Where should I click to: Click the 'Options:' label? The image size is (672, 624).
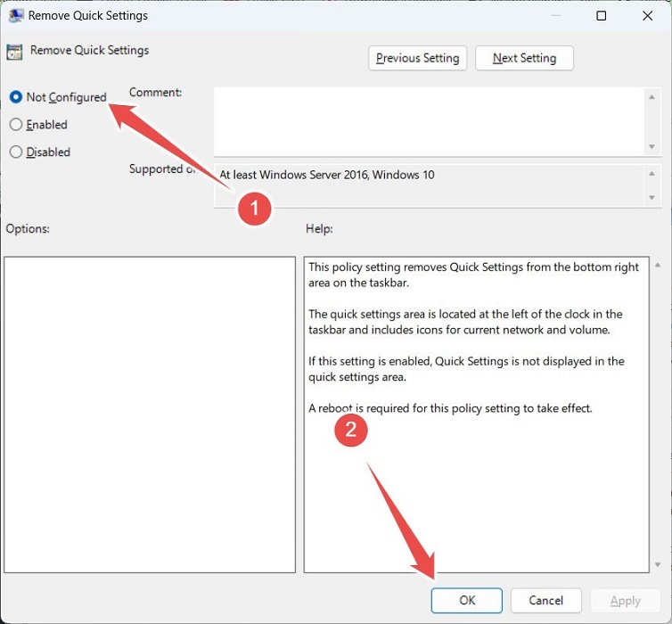[x=28, y=229]
